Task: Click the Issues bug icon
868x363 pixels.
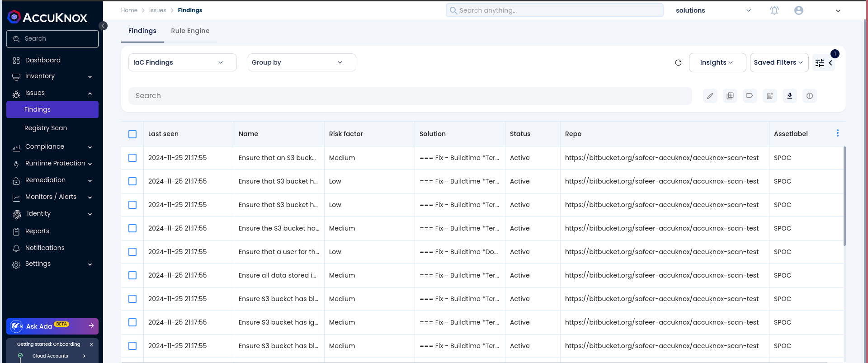Action: (x=16, y=94)
